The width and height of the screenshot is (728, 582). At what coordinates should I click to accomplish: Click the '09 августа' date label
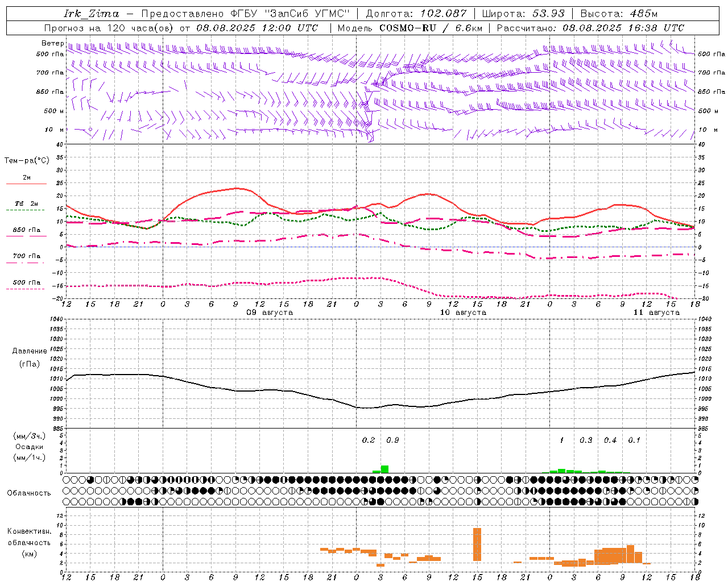pos(270,313)
